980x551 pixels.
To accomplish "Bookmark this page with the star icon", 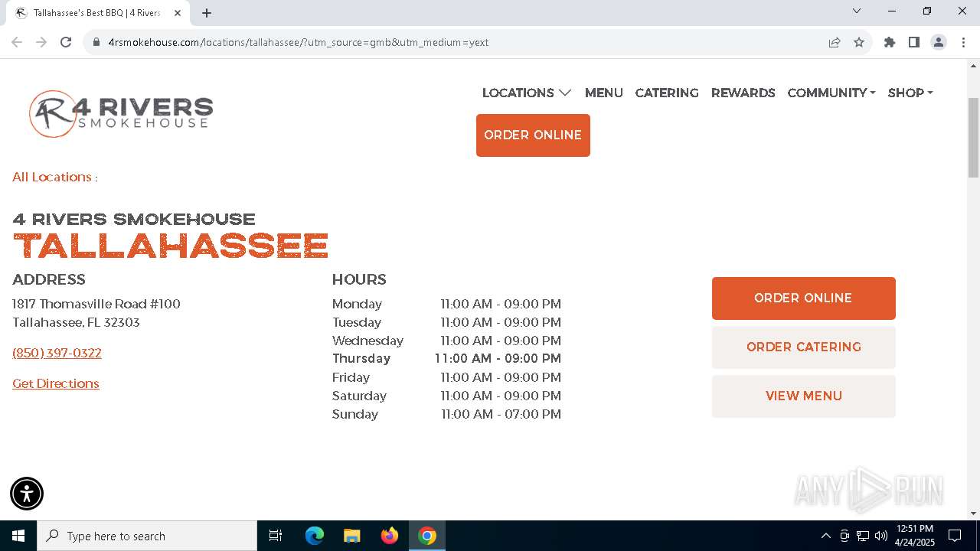I will click(x=859, y=42).
